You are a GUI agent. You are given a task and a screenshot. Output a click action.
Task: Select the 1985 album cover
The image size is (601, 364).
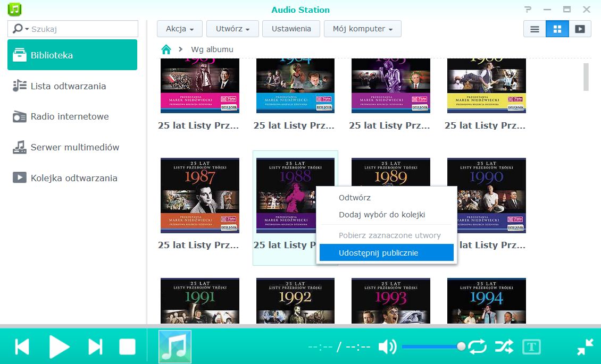390,86
